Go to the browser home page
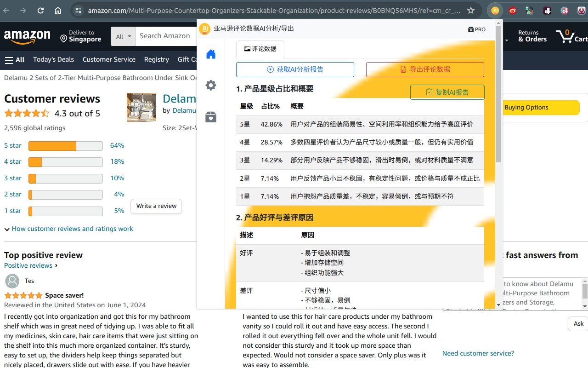 58,11
